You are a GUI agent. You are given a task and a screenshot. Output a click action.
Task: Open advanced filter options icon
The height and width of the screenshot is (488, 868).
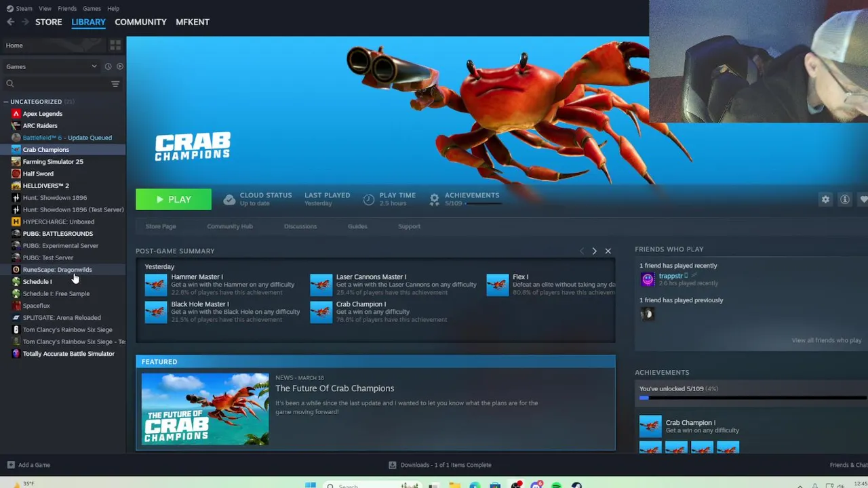pyautogui.click(x=115, y=84)
